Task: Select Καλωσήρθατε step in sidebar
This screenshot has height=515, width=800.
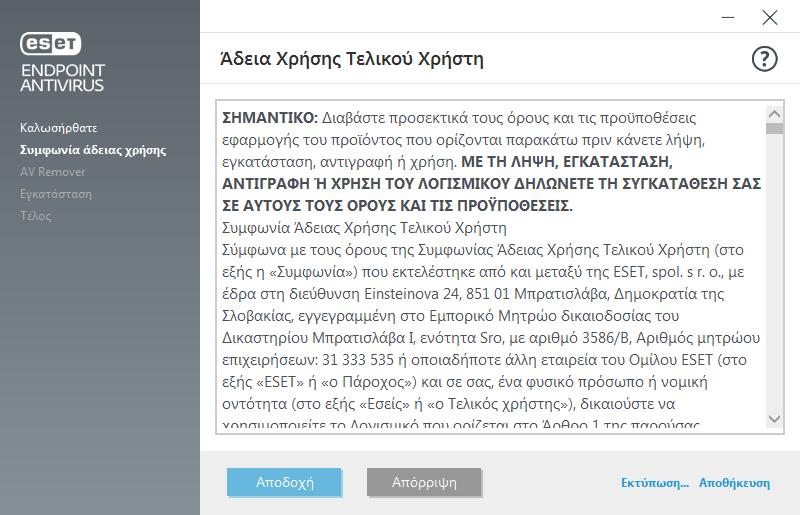Action: coord(59,128)
